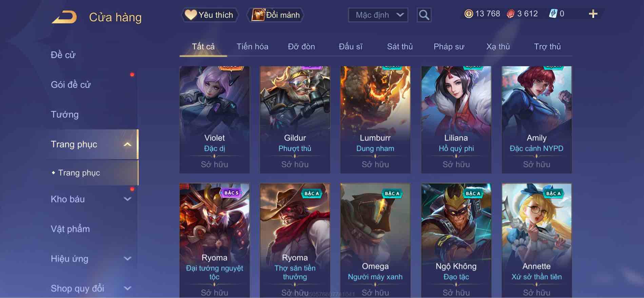
Task: Click the gold coin currency icon
Action: [x=468, y=14]
